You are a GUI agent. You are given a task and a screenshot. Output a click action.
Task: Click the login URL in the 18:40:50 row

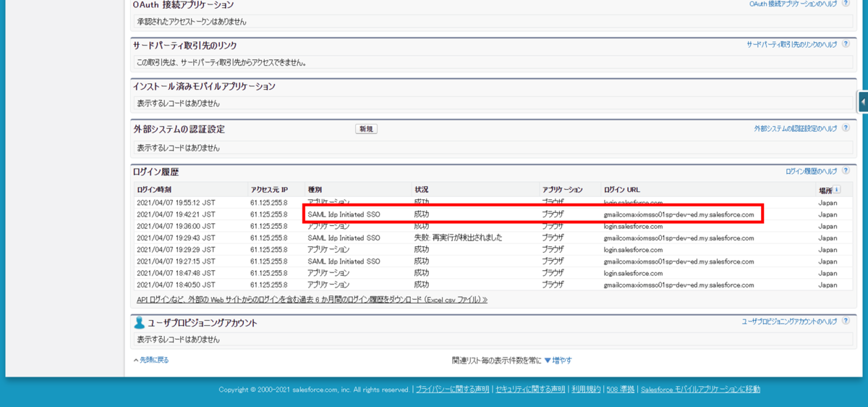(x=679, y=285)
